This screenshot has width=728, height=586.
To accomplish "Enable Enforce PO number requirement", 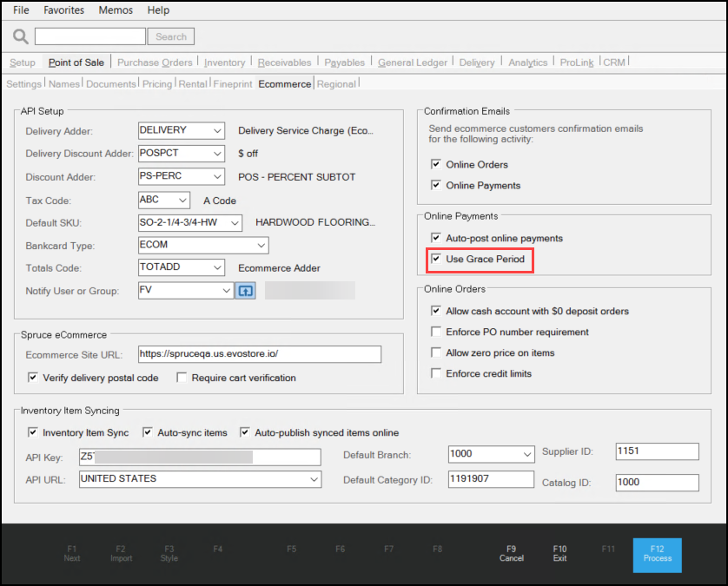I will point(436,332).
